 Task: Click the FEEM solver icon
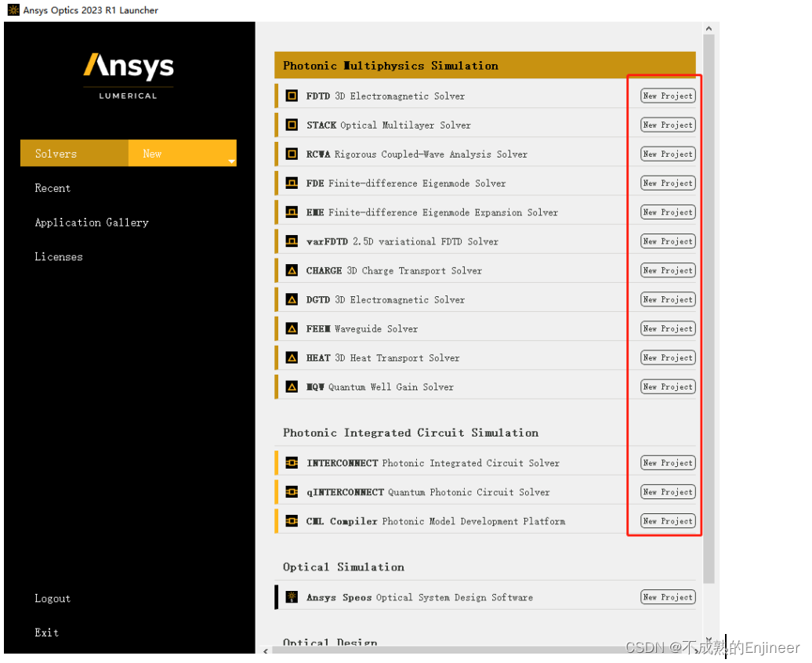pyautogui.click(x=292, y=328)
